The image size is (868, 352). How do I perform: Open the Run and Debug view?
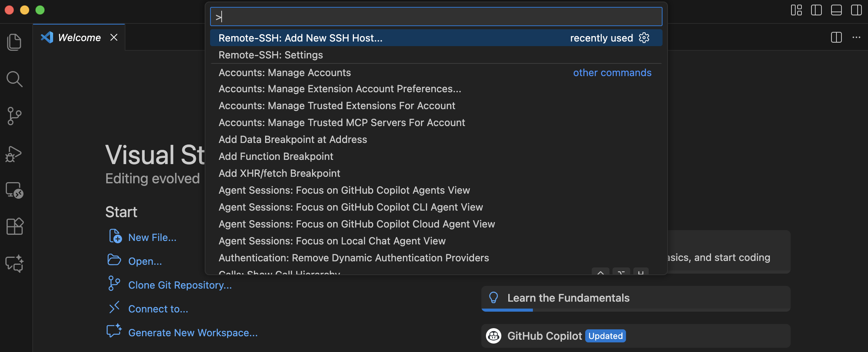point(14,154)
